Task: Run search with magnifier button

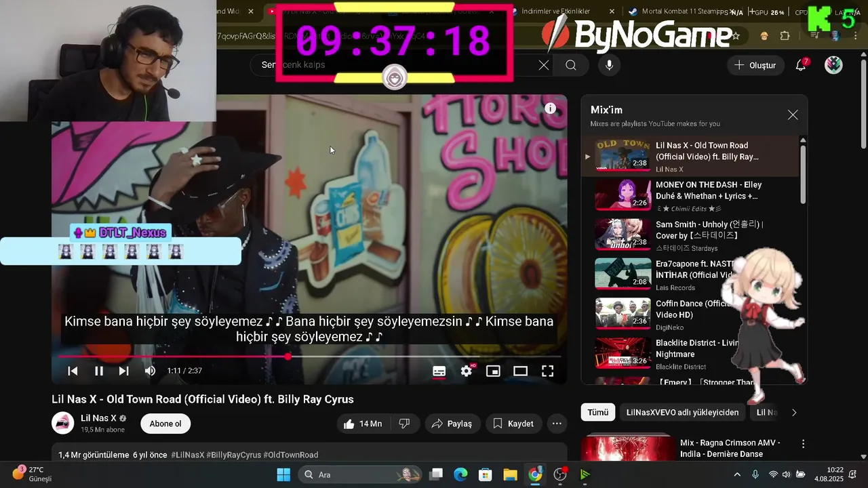Action: [571, 65]
